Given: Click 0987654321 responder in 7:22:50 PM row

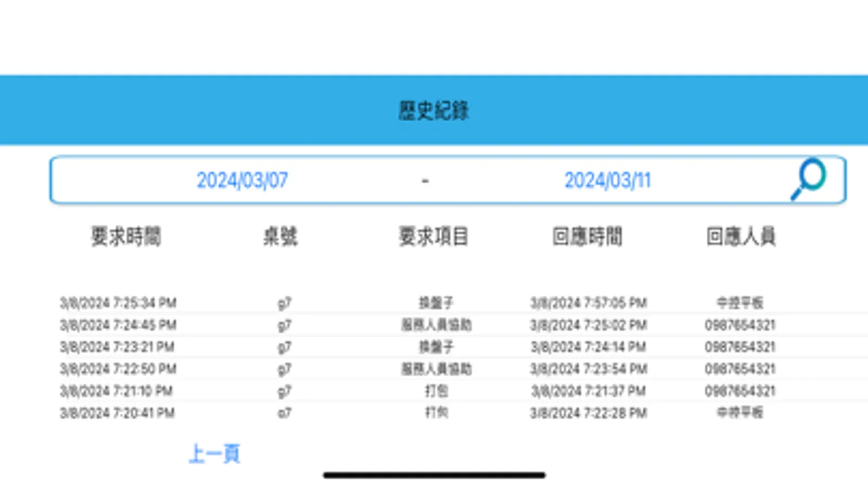Looking at the screenshot, I should pyautogui.click(x=740, y=369).
